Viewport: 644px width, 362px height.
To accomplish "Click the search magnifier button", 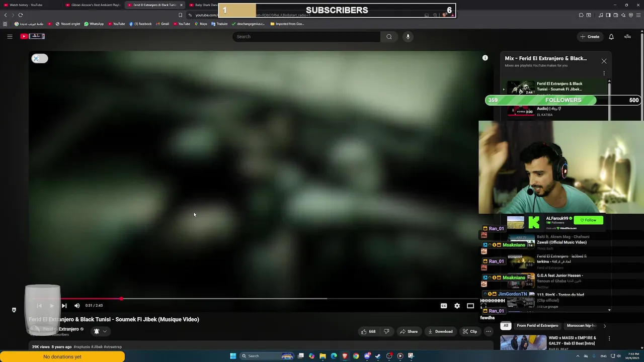I will pyautogui.click(x=389, y=36).
